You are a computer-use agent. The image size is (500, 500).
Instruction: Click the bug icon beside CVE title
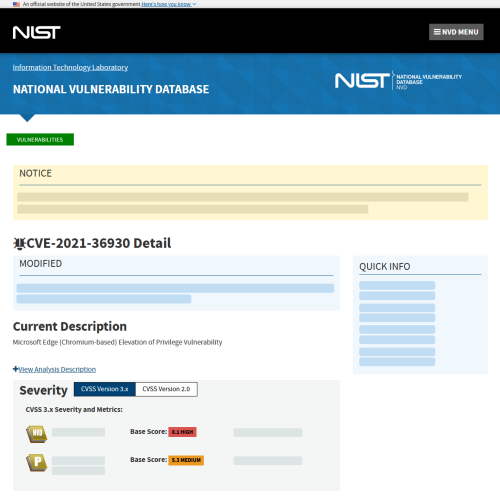(x=19, y=243)
